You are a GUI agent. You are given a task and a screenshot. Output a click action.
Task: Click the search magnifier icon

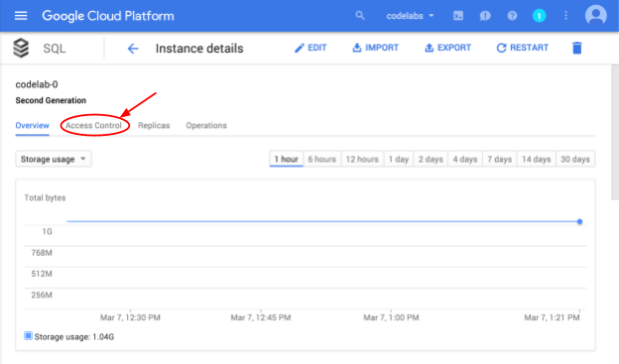[x=360, y=16]
